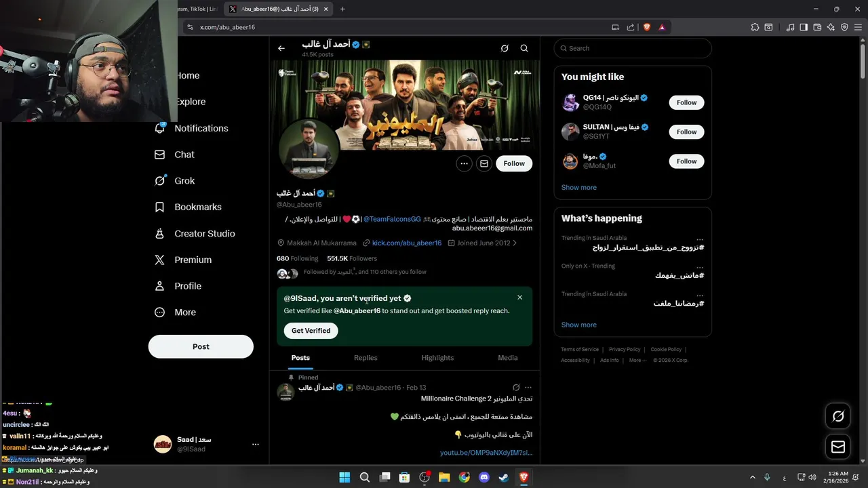Open three-dot menu on pinned post

coord(528,388)
